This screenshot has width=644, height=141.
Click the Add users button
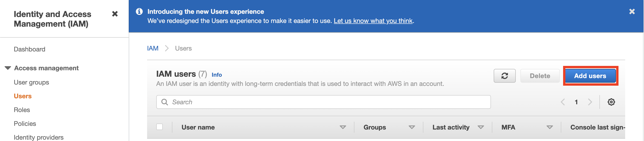[x=590, y=76]
